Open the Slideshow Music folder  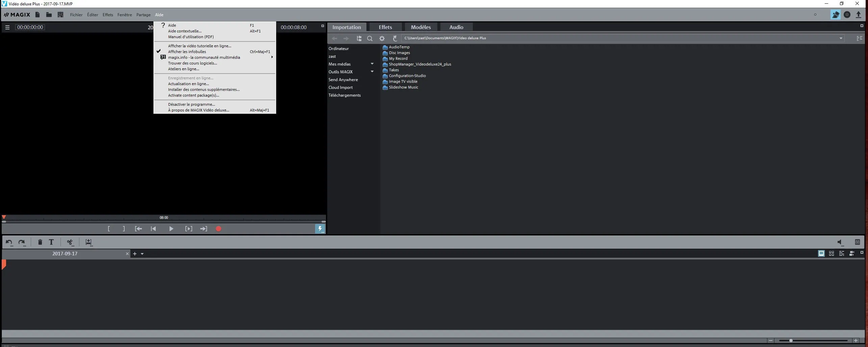(403, 87)
